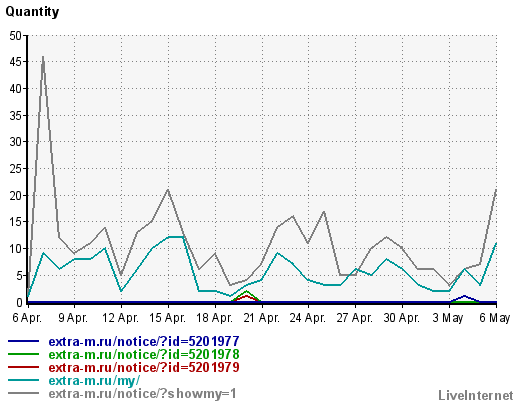Open the extra-m.ru/notice/?id=5201978 legend link
520x405 pixels.
(x=144, y=354)
